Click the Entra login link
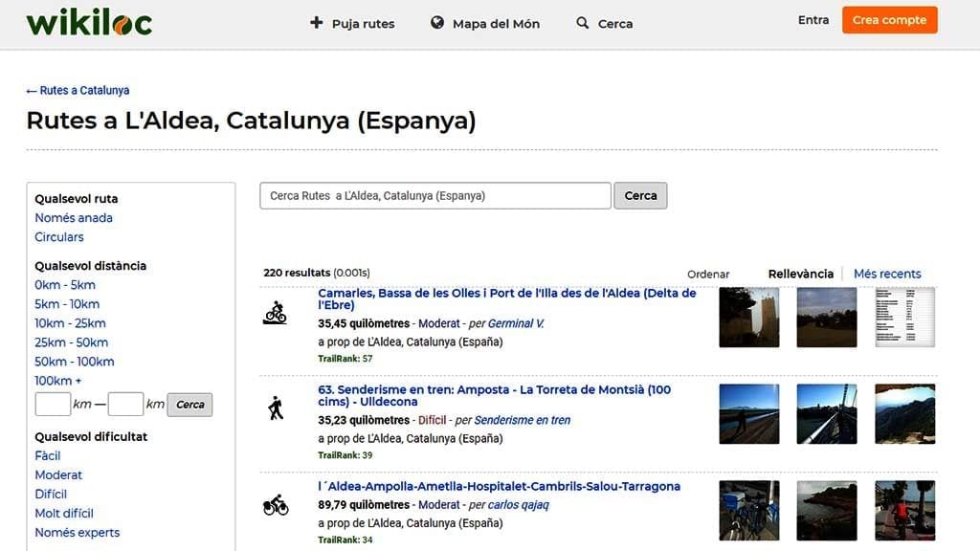Screen dimensions: 980x551 813,20
